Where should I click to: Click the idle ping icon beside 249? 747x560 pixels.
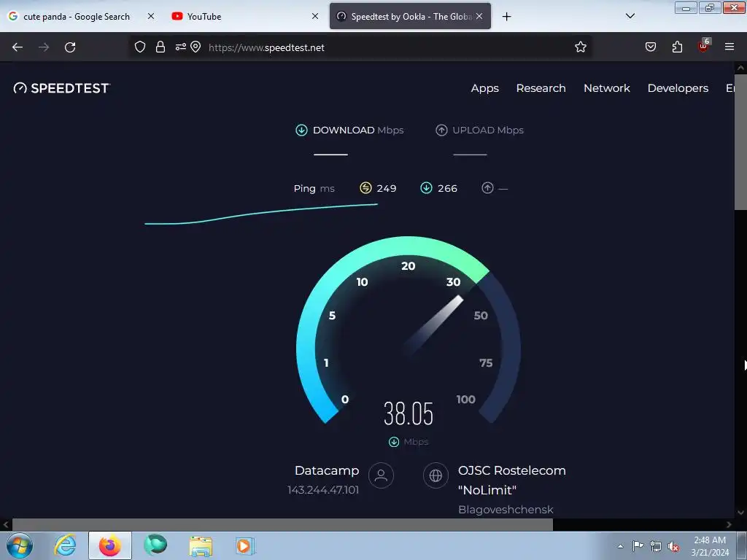coord(365,188)
